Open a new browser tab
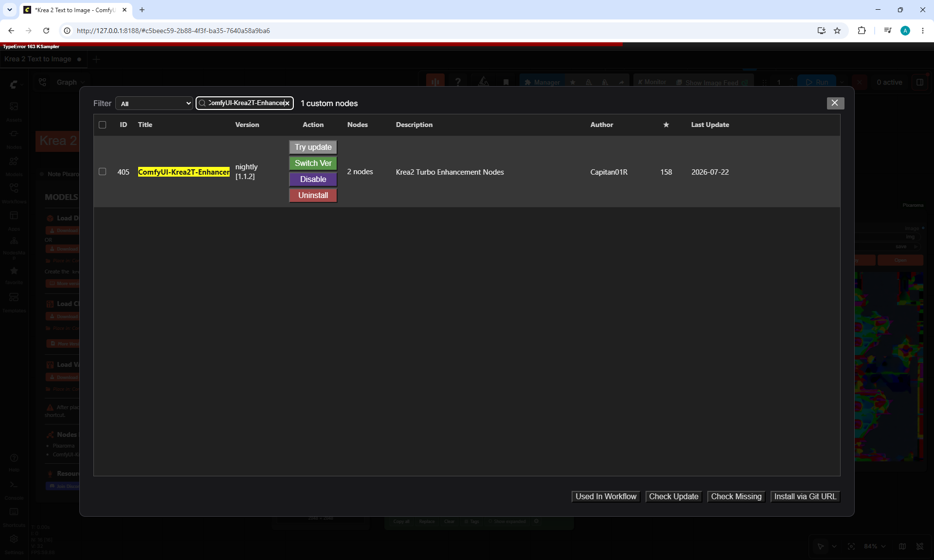This screenshot has width=934, height=560. pyautogui.click(x=142, y=10)
